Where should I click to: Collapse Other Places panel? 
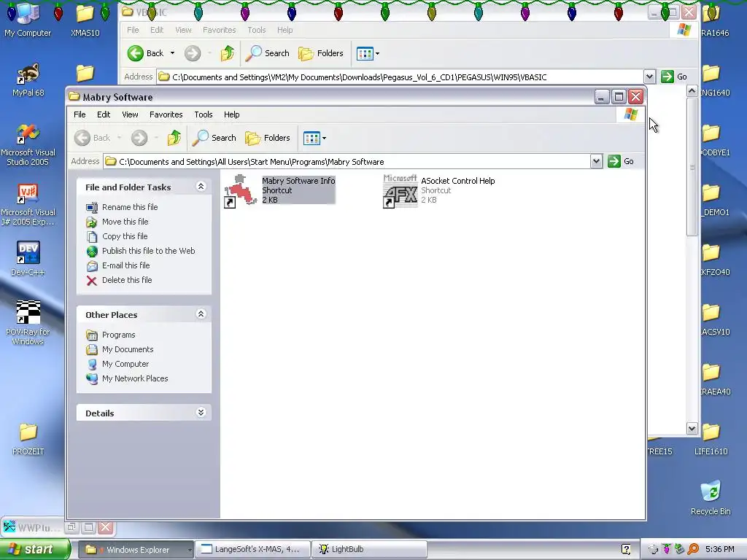201,314
